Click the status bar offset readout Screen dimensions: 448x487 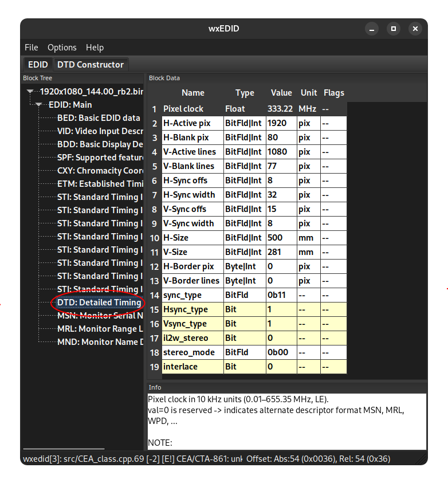click(x=318, y=459)
